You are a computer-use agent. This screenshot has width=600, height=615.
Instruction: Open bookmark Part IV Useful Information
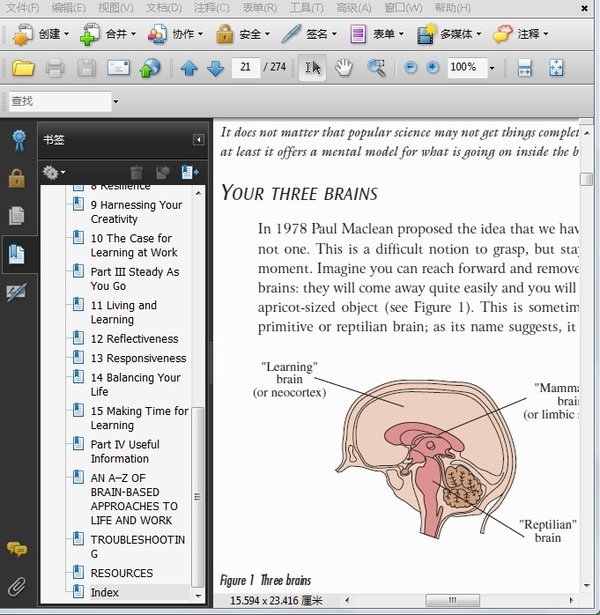pos(125,451)
